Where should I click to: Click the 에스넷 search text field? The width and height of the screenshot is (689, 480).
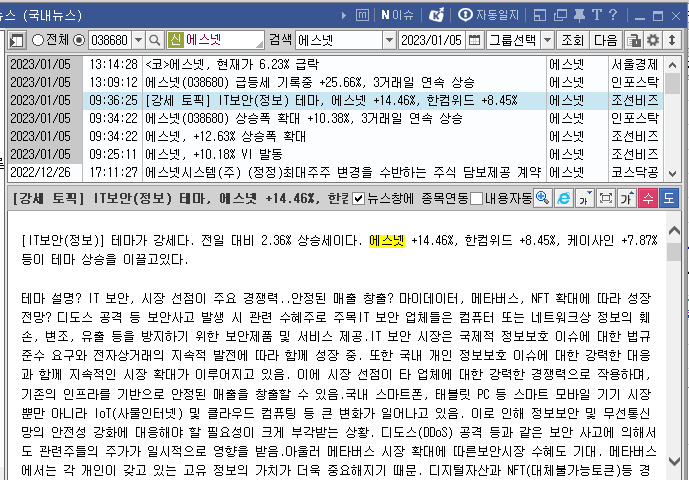point(339,40)
